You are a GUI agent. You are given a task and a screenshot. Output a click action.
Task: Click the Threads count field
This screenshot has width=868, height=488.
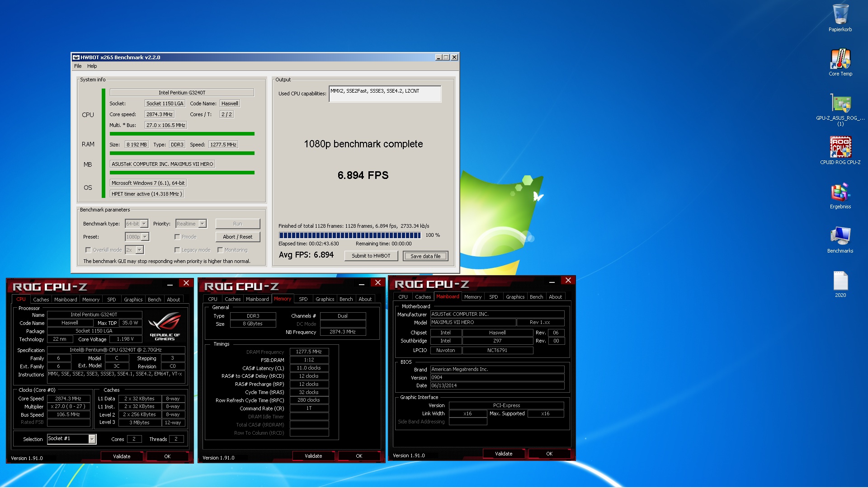tap(176, 439)
